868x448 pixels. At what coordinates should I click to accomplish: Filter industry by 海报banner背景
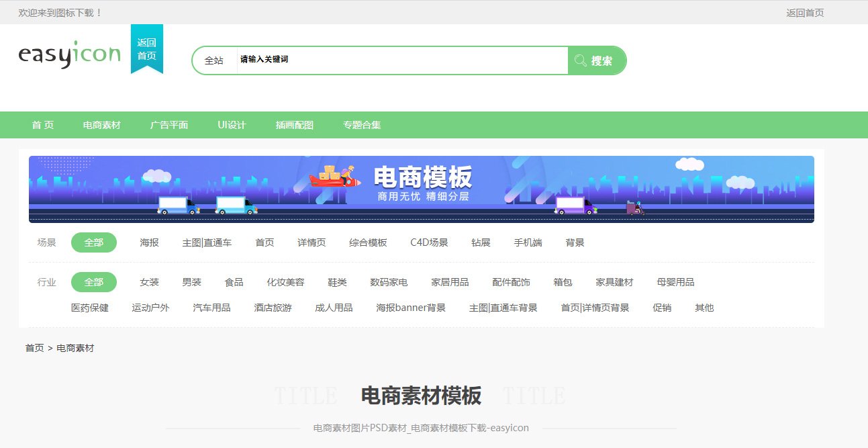click(x=411, y=308)
